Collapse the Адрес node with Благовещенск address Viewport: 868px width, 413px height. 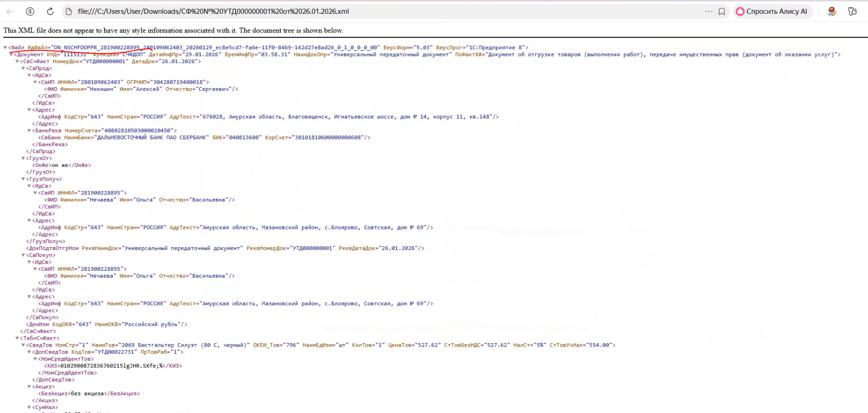tap(29, 110)
